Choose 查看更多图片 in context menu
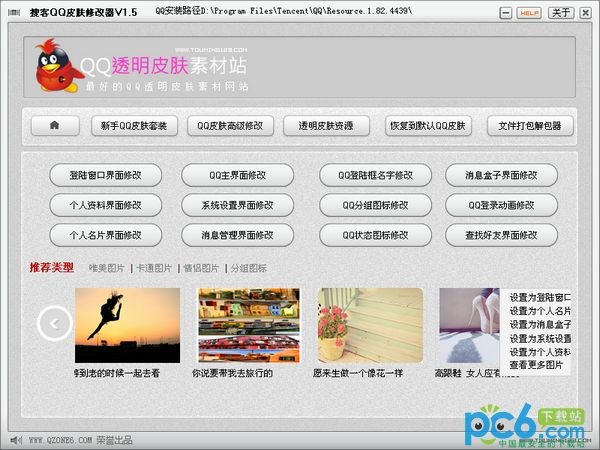The image size is (600, 450). coord(536,365)
